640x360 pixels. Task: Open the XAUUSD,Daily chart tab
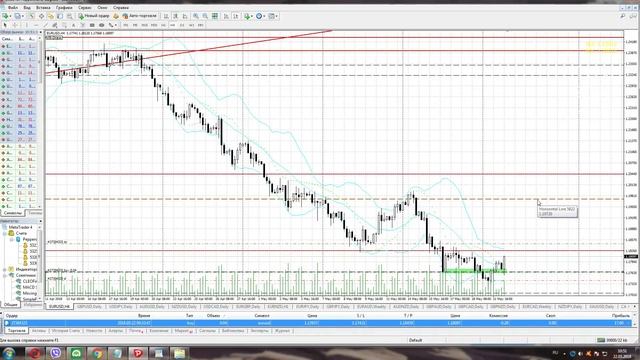tap(601, 306)
